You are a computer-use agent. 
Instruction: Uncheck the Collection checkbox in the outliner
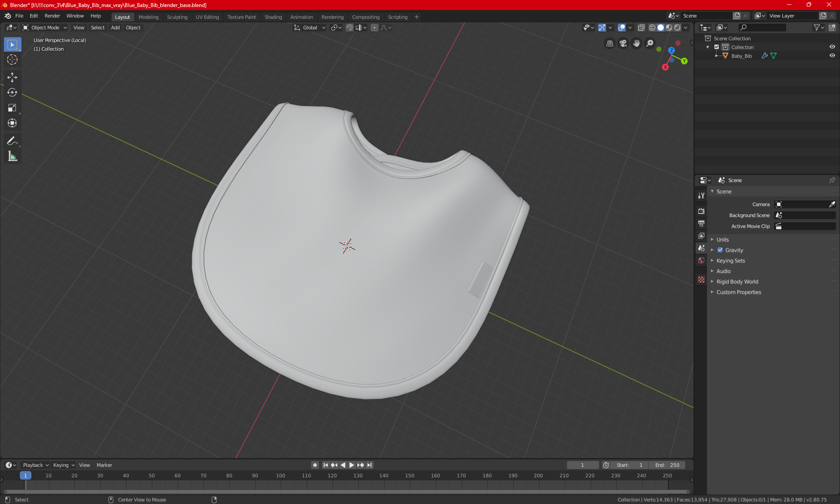tap(717, 47)
